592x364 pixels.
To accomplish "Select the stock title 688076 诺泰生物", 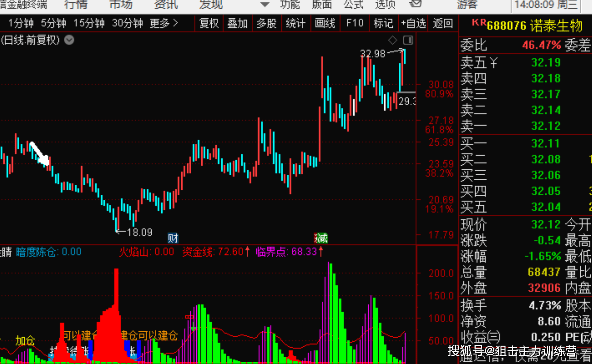I will click(535, 26).
